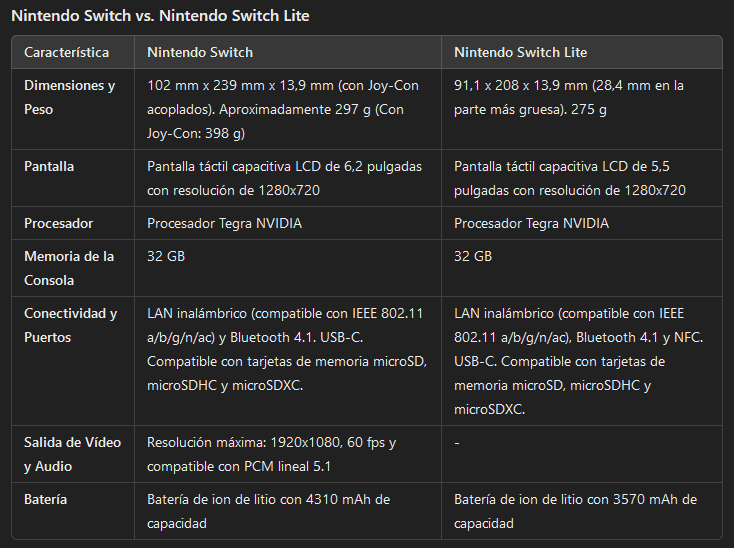Click the 'Dimensiones y Peso' row label
Image resolution: width=734 pixels, height=548 pixels.
(x=70, y=97)
